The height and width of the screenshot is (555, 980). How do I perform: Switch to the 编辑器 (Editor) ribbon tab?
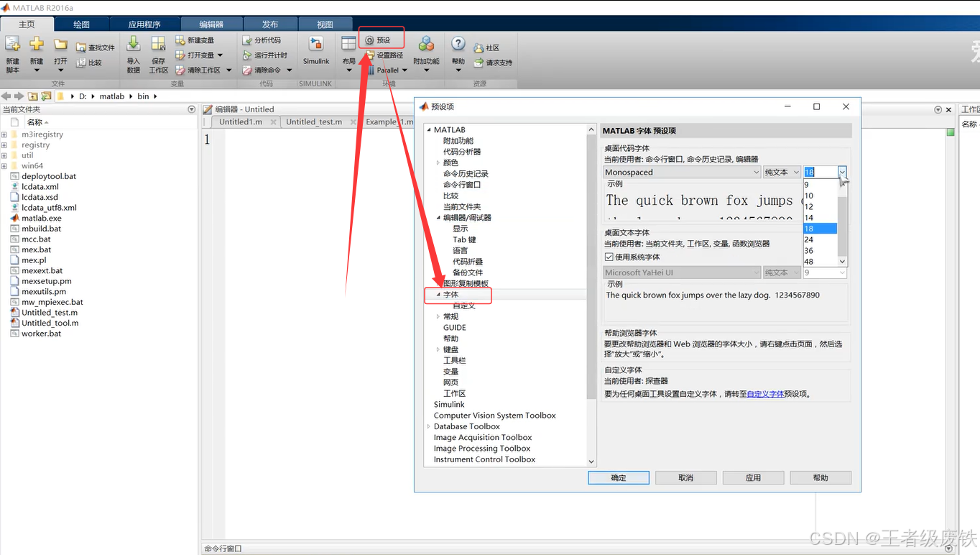tap(211, 24)
